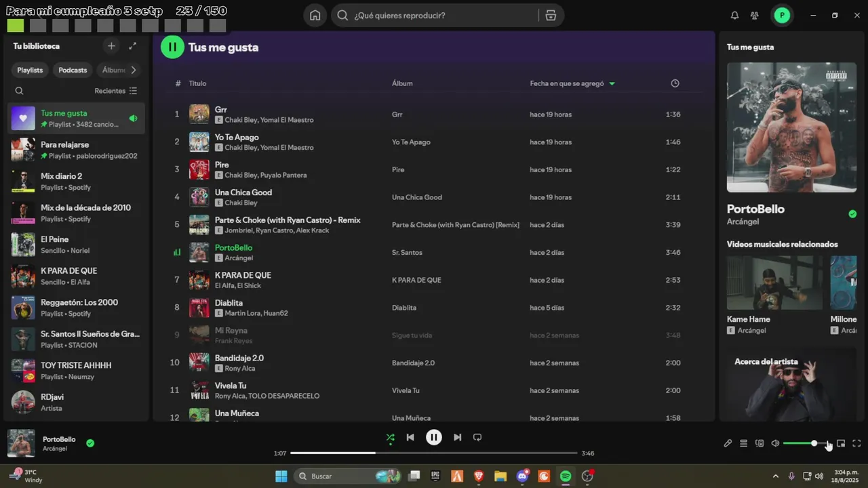Image resolution: width=868 pixels, height=488 pixels.
Task: Sort by Fecha en que se agregó
Action: point(572,83)
